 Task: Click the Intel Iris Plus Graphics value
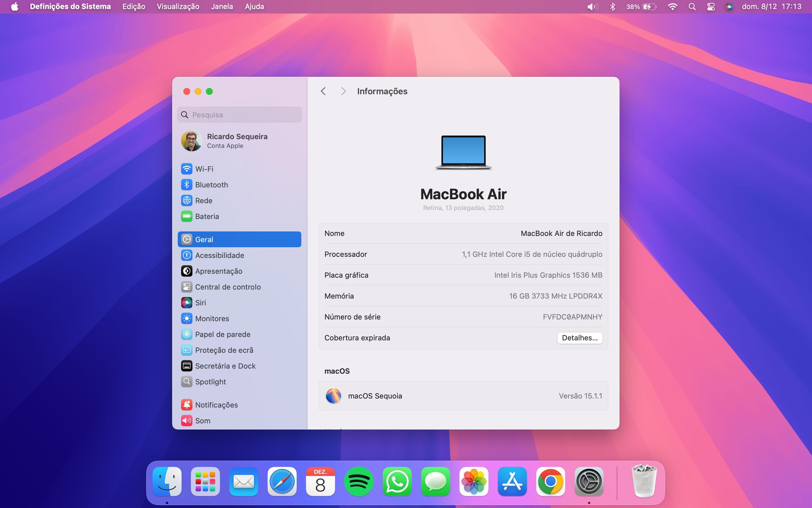(x=548, y=275)
